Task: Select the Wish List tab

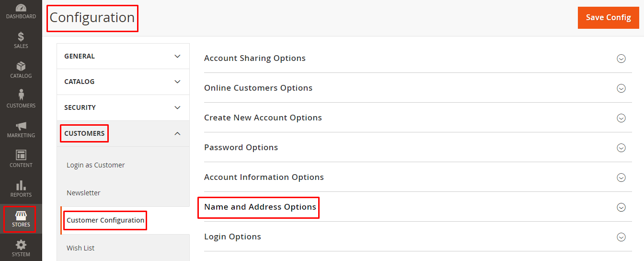Action: click(80, 248)
